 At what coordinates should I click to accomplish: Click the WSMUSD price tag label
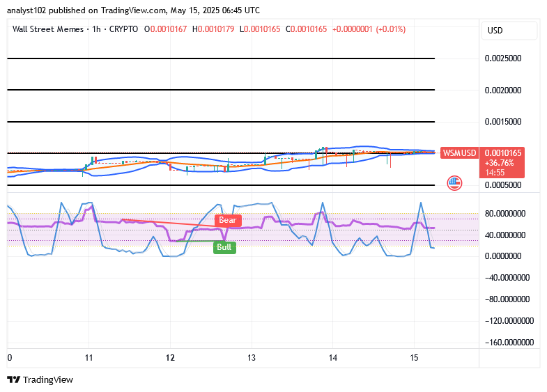click(459, 153)
